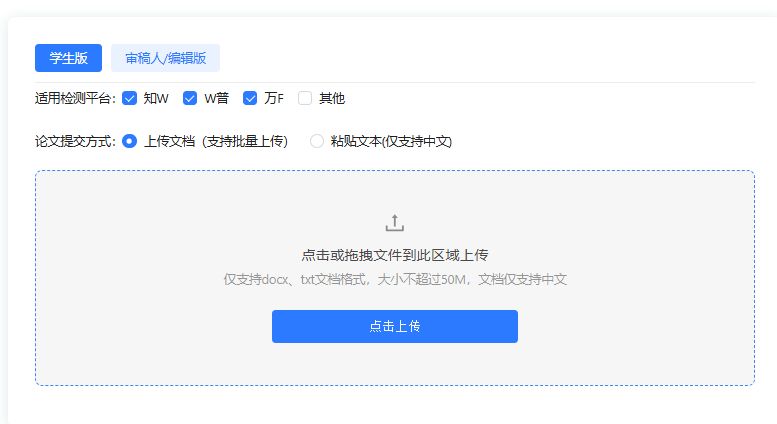
Task: Click the 仅支持docx、txt文档格式 hint text
Action: [x=395, y=279]
